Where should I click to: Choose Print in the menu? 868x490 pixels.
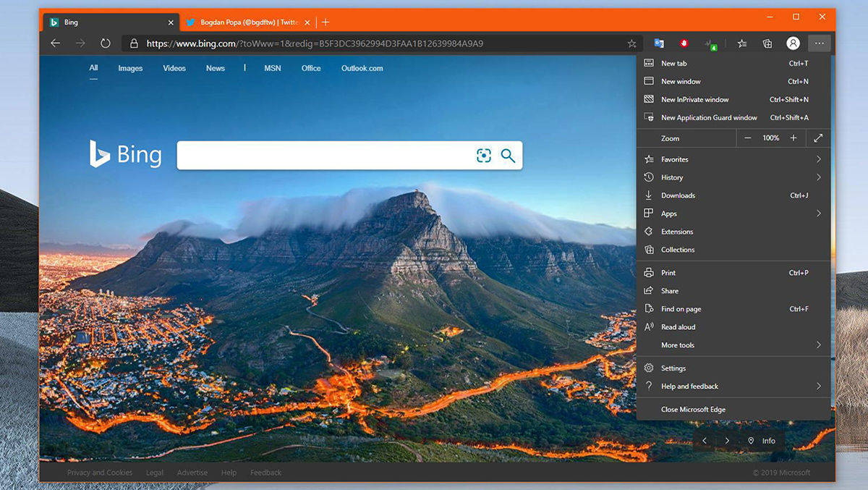(733, 273)
